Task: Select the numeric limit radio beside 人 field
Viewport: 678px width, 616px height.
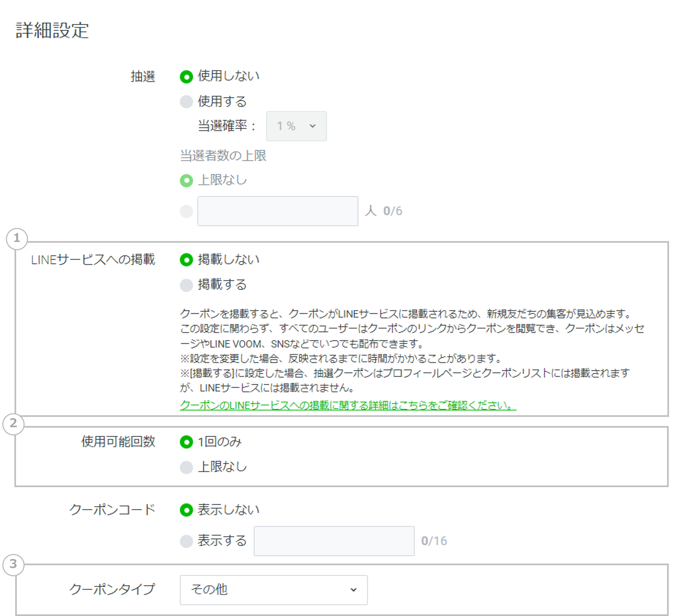Action: (x=186, y=211)
